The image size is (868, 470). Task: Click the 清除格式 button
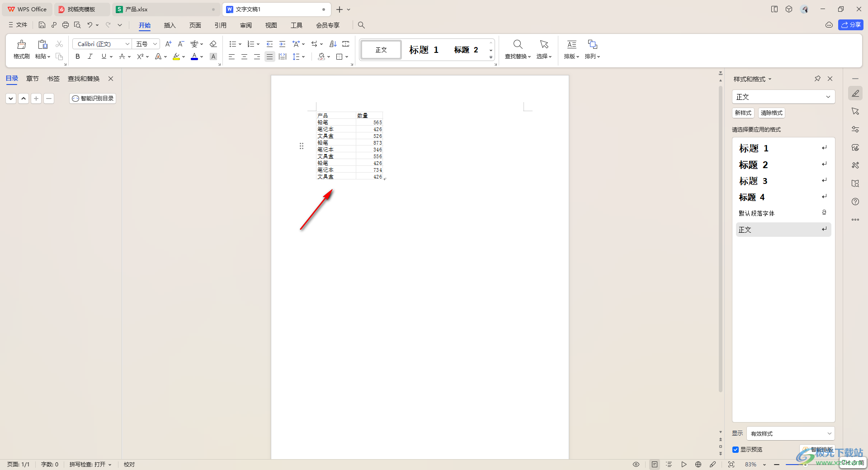point(771,113)
